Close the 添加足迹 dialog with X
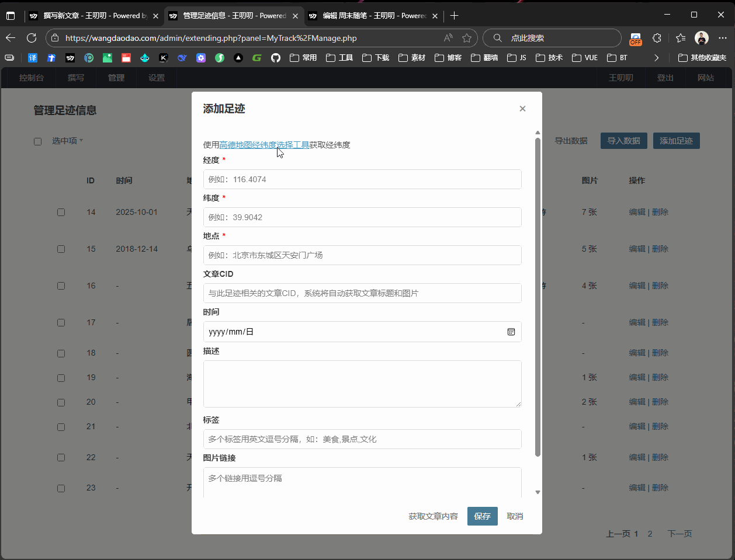 click(x=522, y=109)
